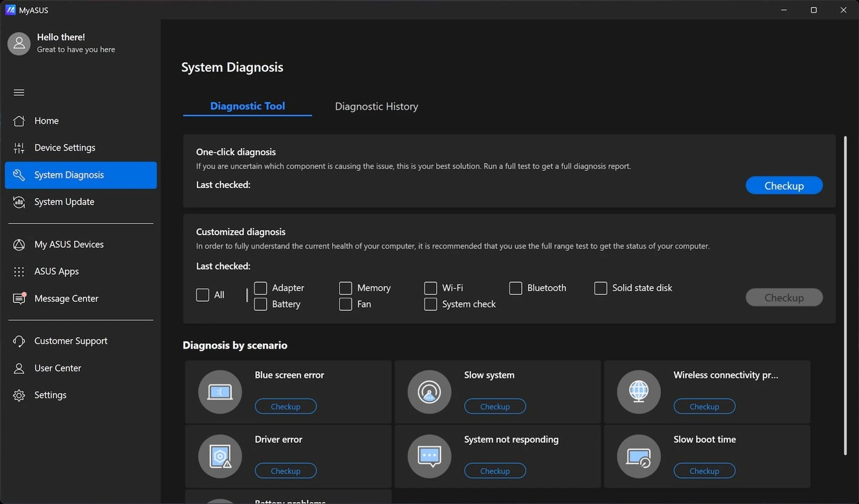Image resolution: width=859 pixels, height=504 pixels.
Task: Click the Wireless connectivity globe icon
Action: [x=638, y=392]
